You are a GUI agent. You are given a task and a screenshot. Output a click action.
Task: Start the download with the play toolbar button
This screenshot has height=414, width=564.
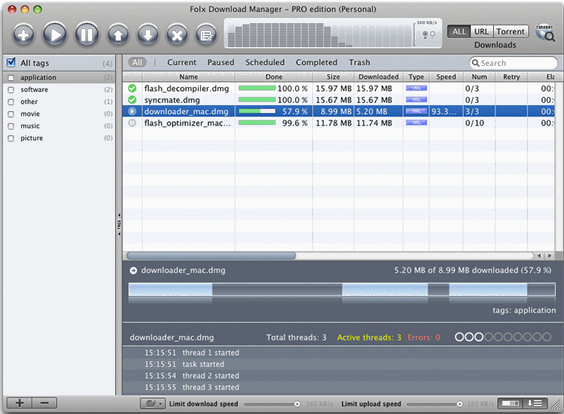(55, 35)
